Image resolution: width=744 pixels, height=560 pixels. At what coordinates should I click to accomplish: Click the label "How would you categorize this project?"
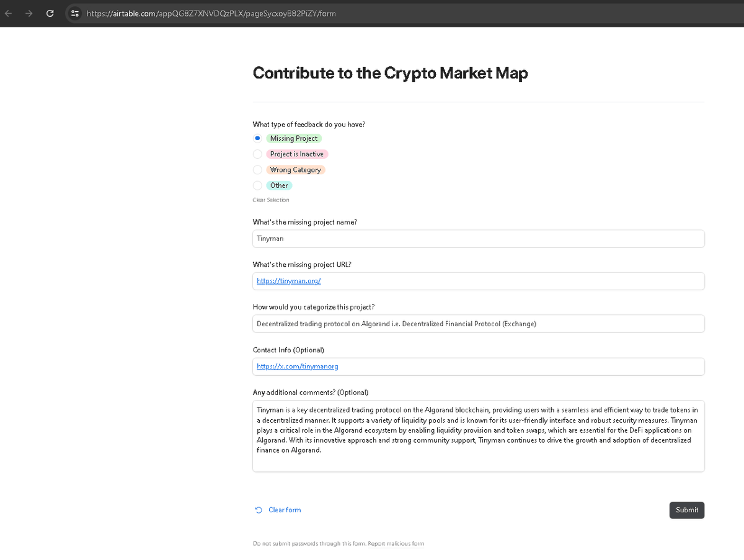[x=314, y=307]
